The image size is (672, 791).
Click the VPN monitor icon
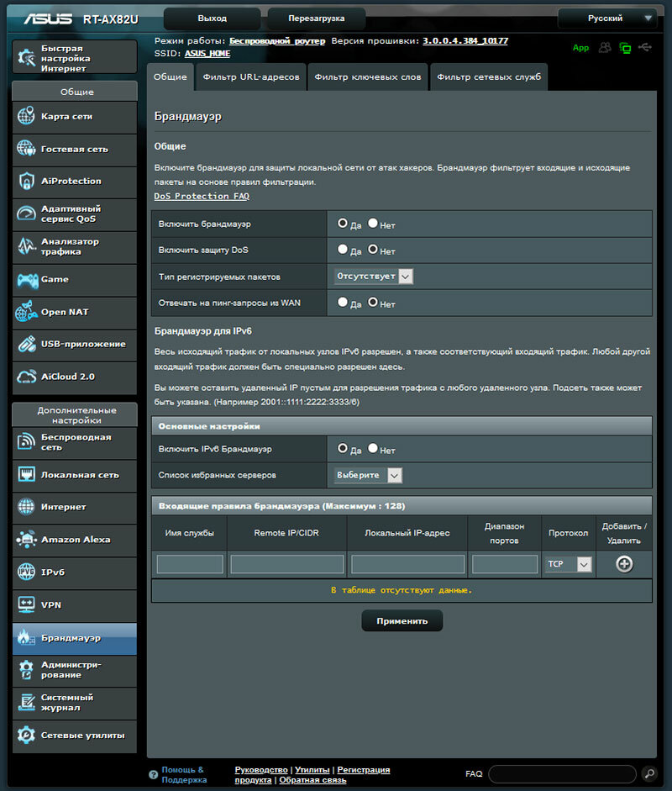click(26, 604)
